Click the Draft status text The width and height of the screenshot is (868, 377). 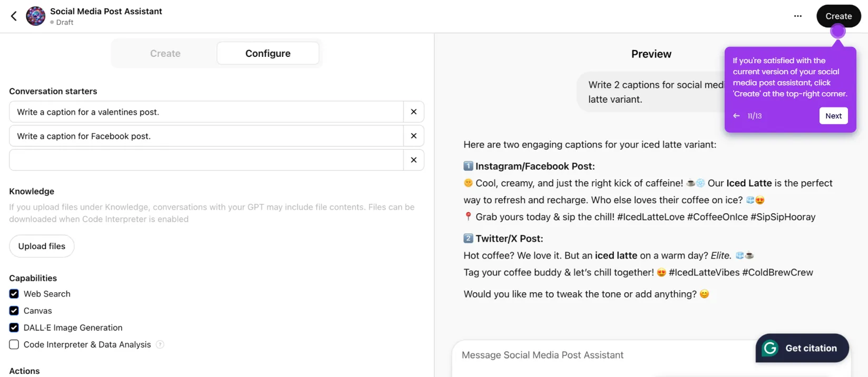[64, 22]
